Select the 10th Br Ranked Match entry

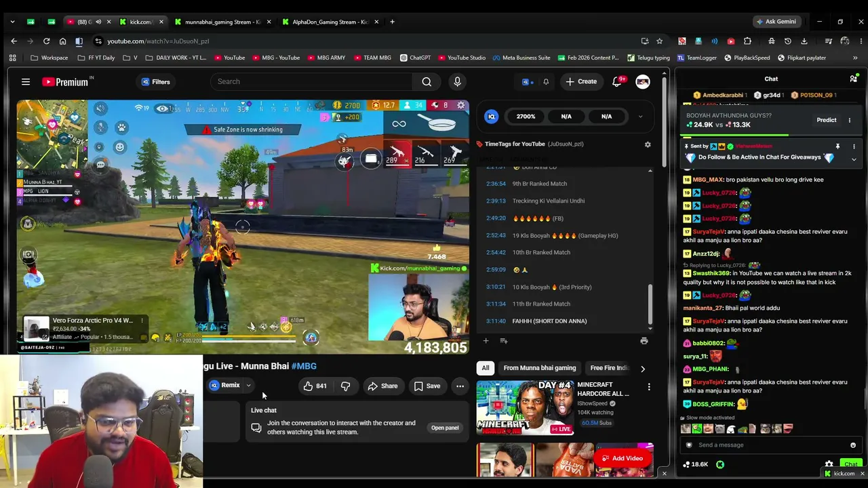tap(541, 253)
